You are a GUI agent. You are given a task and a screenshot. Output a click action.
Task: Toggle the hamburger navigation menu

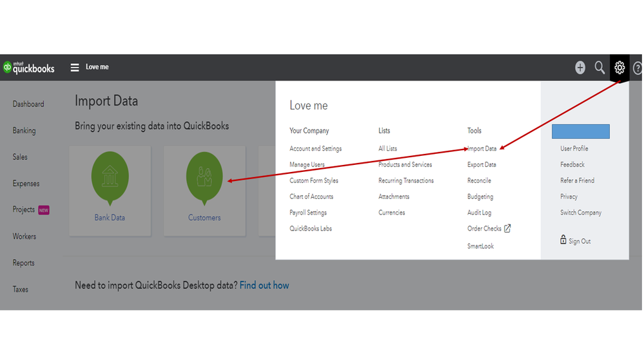tap(74, 67)
